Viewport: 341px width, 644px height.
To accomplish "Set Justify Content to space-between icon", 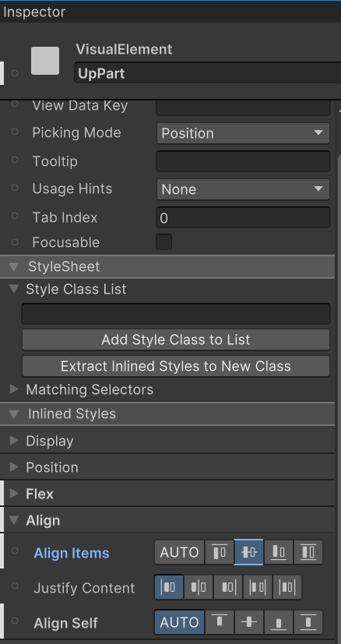I will 258,587.
